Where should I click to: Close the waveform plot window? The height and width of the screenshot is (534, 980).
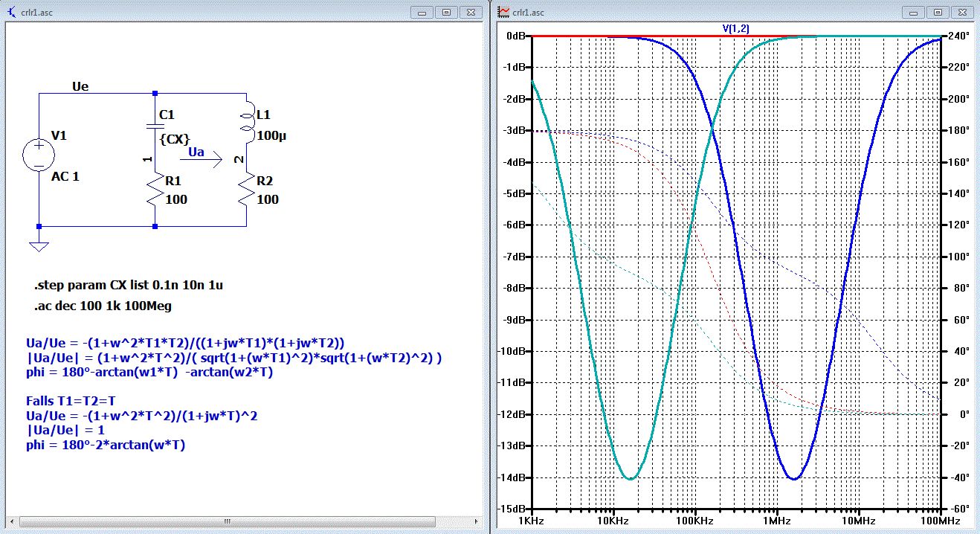click(962, 12)
